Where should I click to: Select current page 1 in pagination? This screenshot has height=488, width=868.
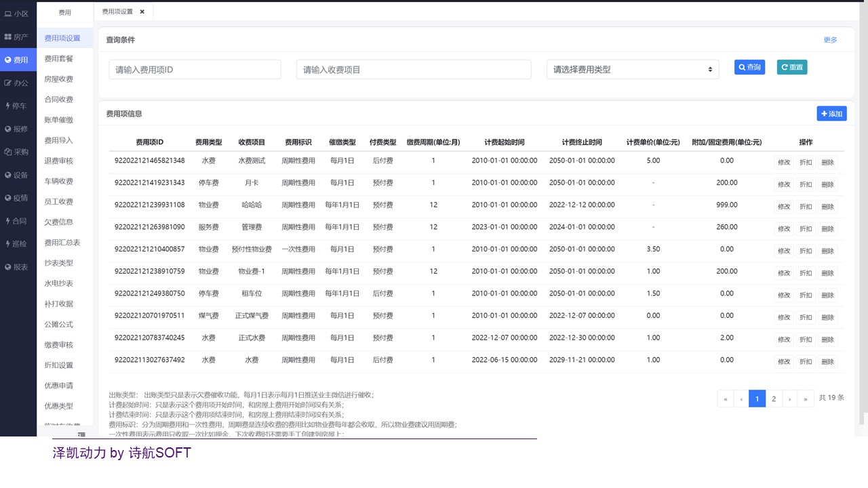pos(757,399)
